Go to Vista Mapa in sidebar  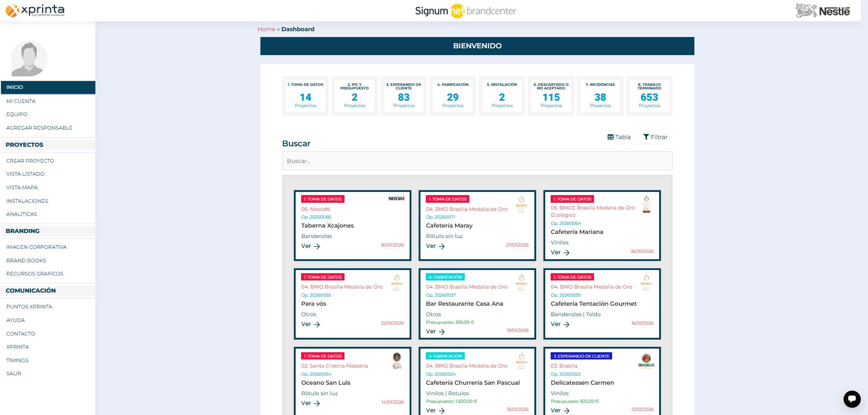click(x=22, y=187)
